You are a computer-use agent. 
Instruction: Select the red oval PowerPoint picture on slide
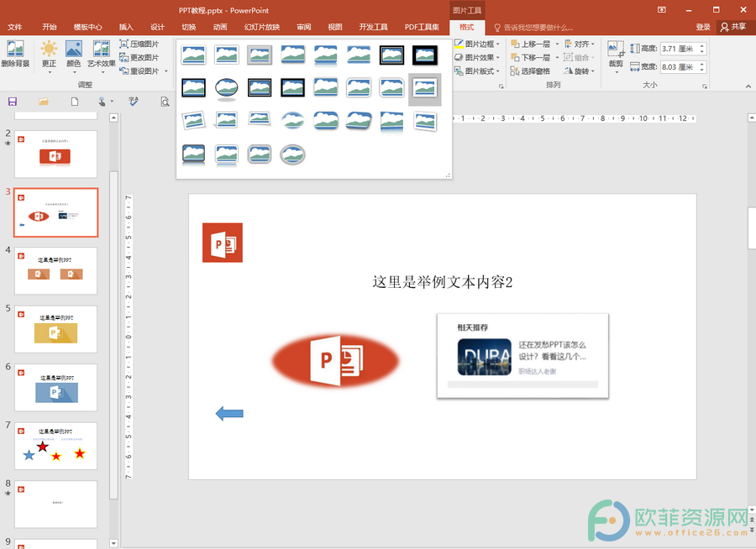[x=335, y=360]
